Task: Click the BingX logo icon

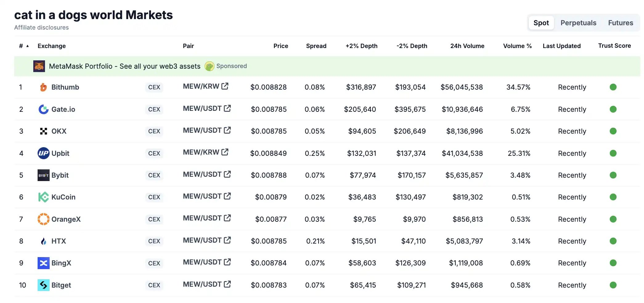Action: pyautogui.click(x=43, y=263)
